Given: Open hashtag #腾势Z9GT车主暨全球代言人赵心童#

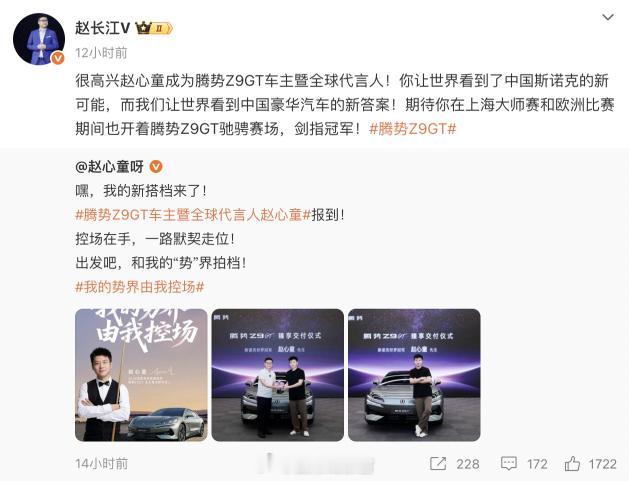Looking at the screenshot, I should tap(193, 215).
